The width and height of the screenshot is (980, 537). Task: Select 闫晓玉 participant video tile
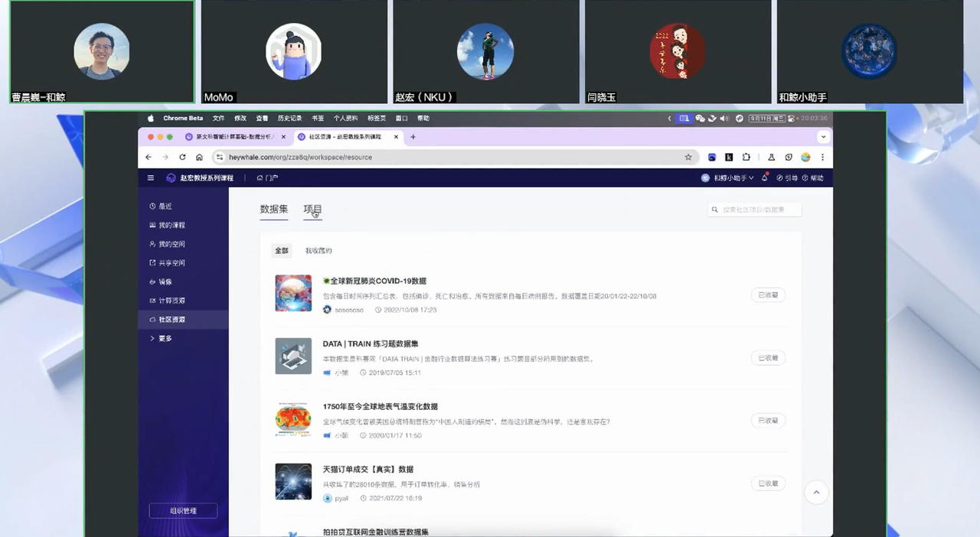pyautogui.click(x=678, y=52)
